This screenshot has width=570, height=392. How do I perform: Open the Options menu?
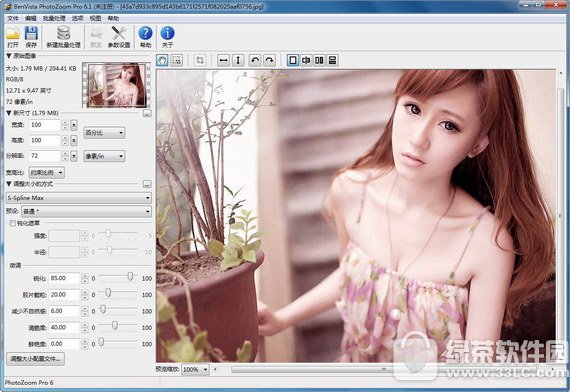tap(77, 18)
